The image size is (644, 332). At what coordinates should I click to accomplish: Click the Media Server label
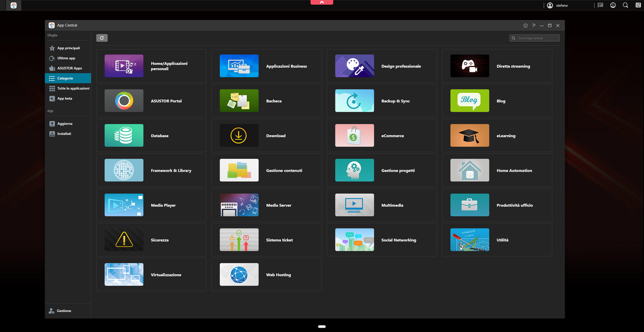pos(279,205)
